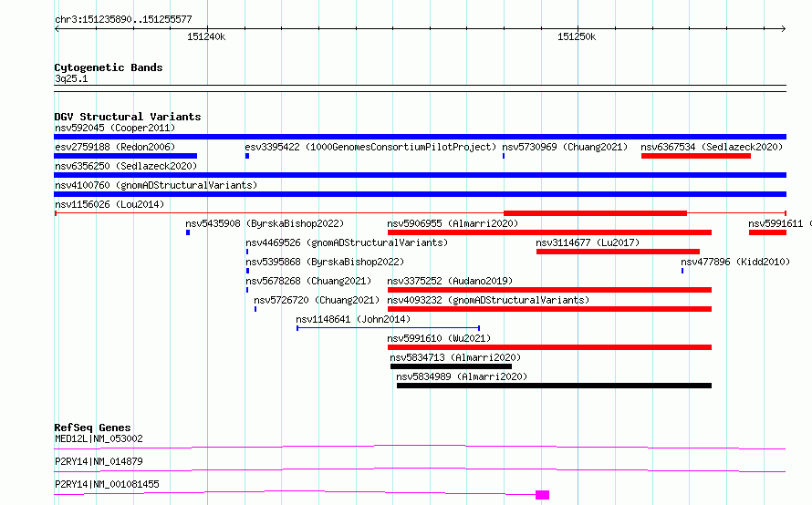Open the nsv6356250 (Sedlazeck2020) label
Screen dimensions: 812x505
(x=126, y=166)
